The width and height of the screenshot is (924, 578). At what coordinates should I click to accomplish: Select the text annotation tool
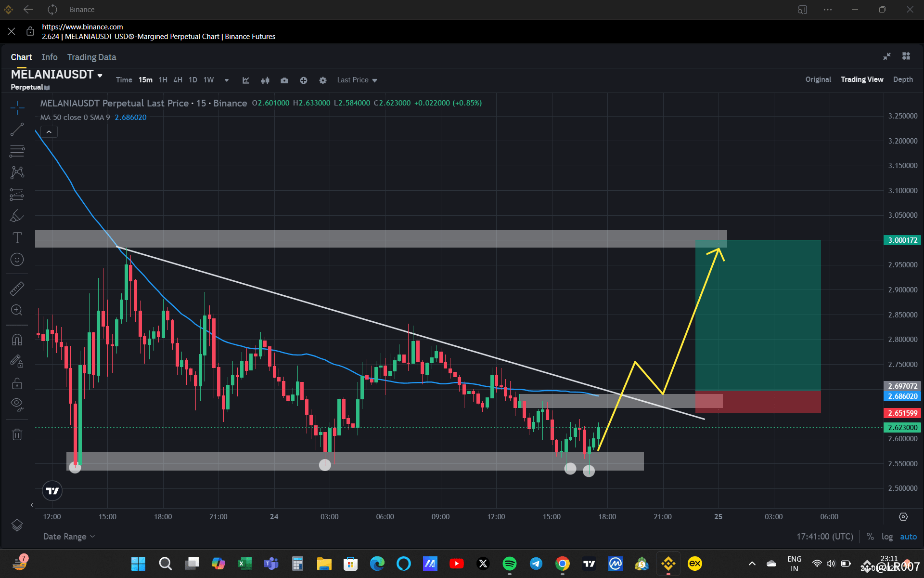pos(17,238)
